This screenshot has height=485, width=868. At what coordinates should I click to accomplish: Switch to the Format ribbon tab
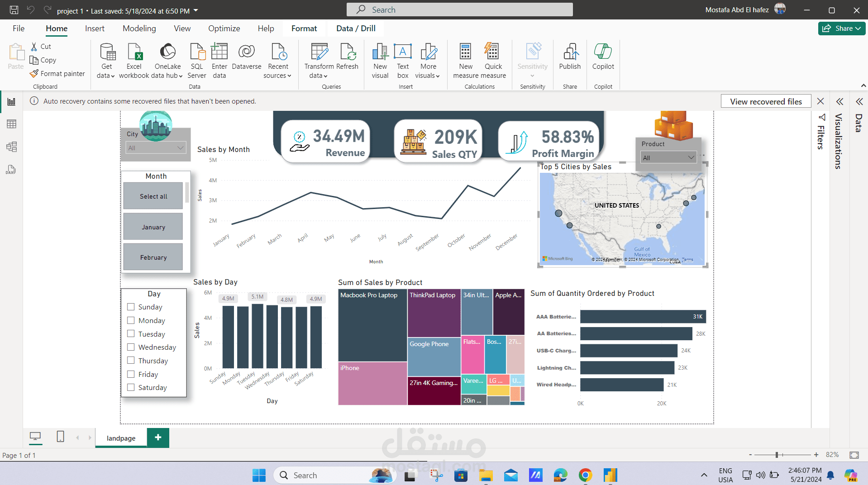click(x=304, y=28)
